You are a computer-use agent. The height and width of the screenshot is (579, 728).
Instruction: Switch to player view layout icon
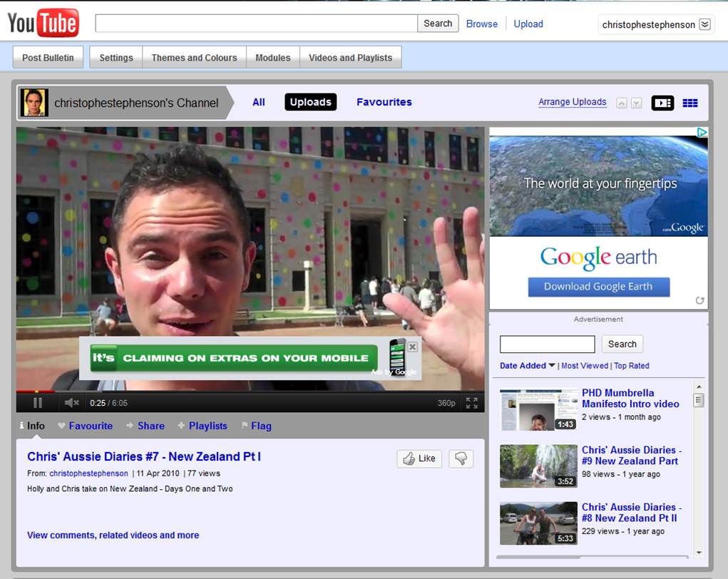662,103
